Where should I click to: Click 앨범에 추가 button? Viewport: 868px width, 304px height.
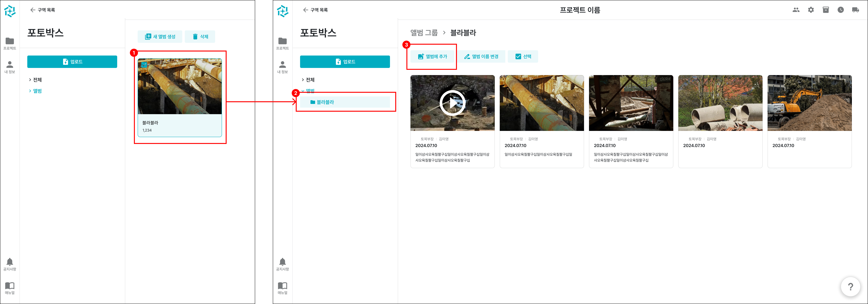432,56
